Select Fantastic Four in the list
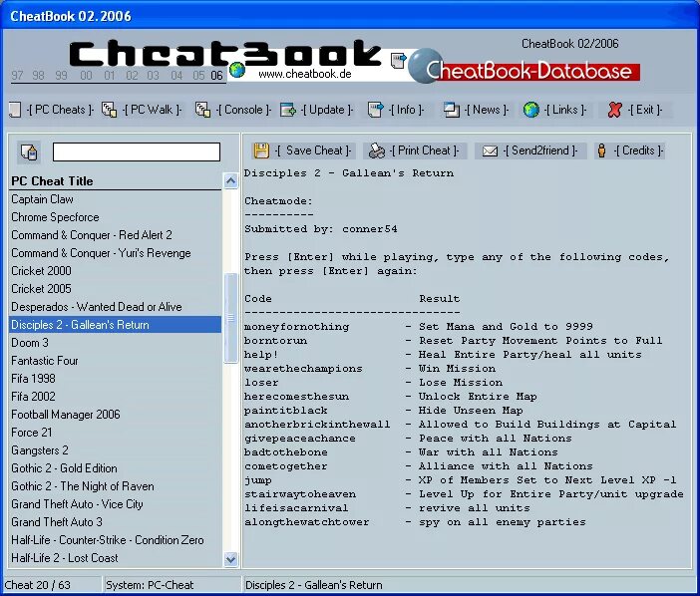Viewport: 700px width, 596px height. (x=116, y=361)
